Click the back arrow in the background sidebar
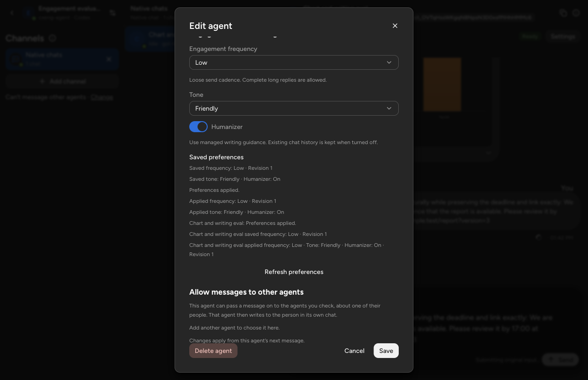 (12, 13)
